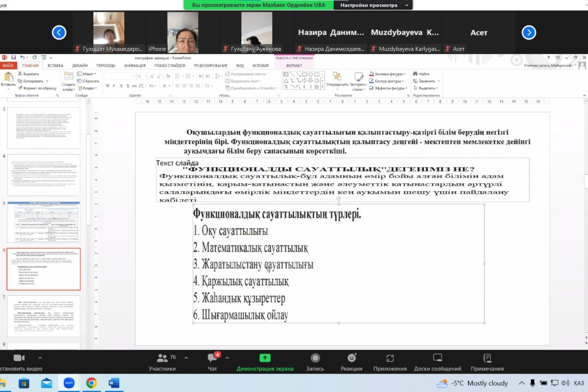Toggle italic (К) text formatting
The height and width of the screenshot is (392, 588).
tap(114, 86)
